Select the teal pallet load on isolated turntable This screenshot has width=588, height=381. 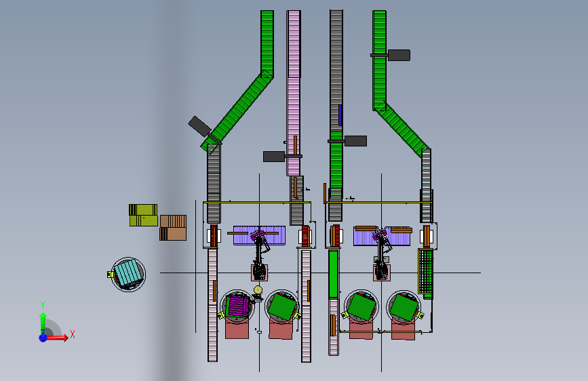[128, 274]
